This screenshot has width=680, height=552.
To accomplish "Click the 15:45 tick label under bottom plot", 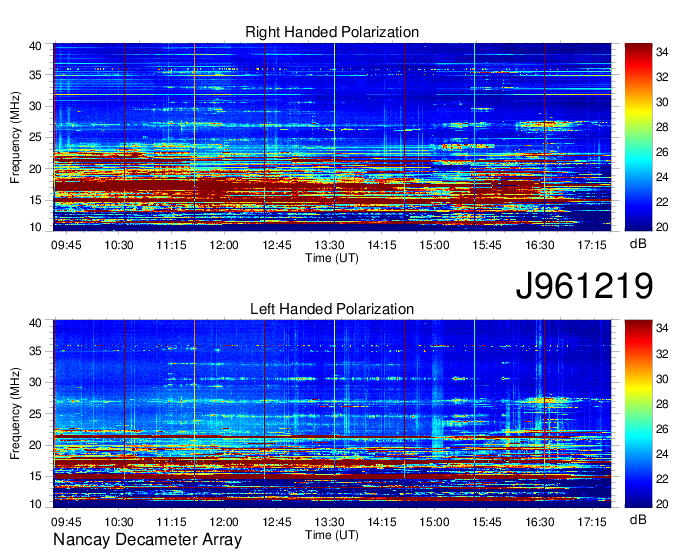I will pos(487,522).
